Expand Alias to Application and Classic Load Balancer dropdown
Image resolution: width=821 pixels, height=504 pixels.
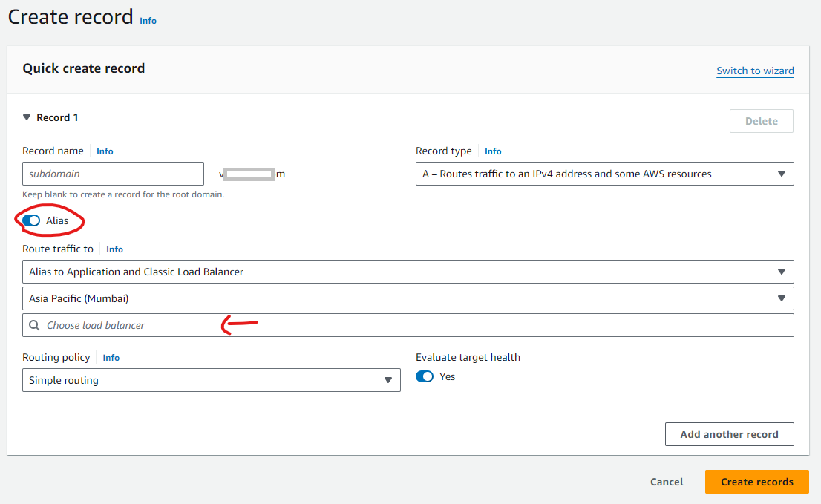click(x=408, y=272)
